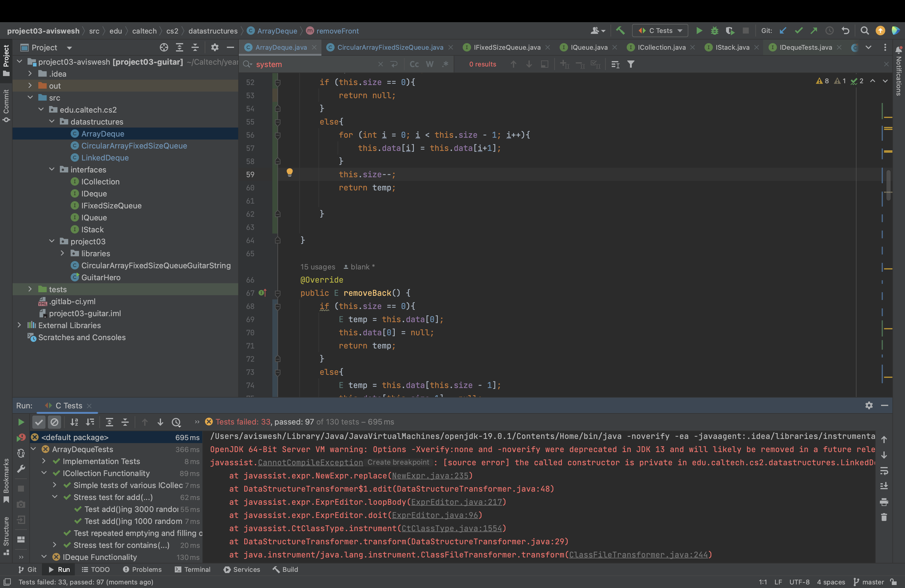Click Git update project arrow icon

[x=783, y=31]
